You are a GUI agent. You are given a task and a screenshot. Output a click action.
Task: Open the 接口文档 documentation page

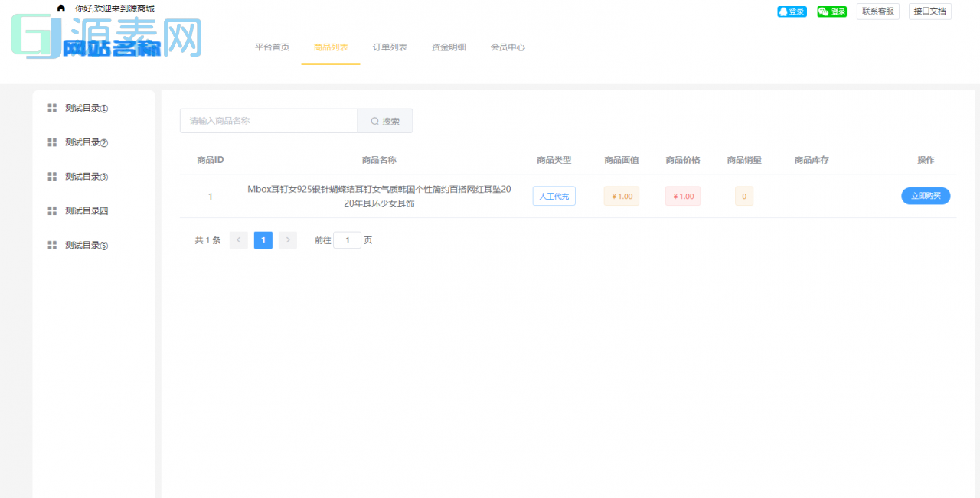[929, 11]
